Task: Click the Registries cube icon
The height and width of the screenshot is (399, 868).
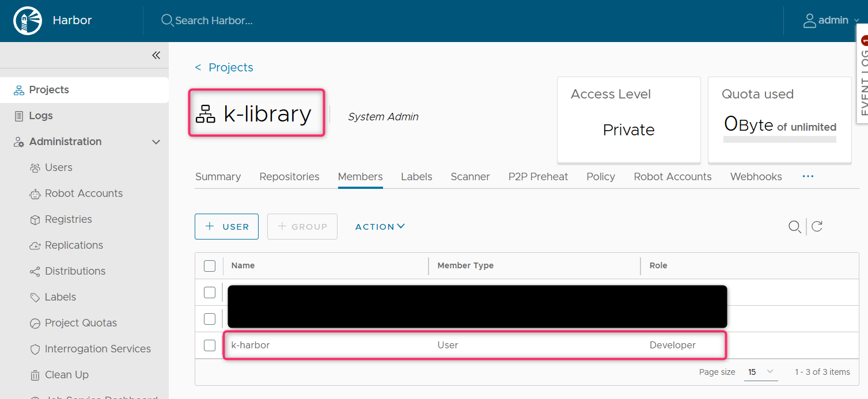Action: (35, 219)
